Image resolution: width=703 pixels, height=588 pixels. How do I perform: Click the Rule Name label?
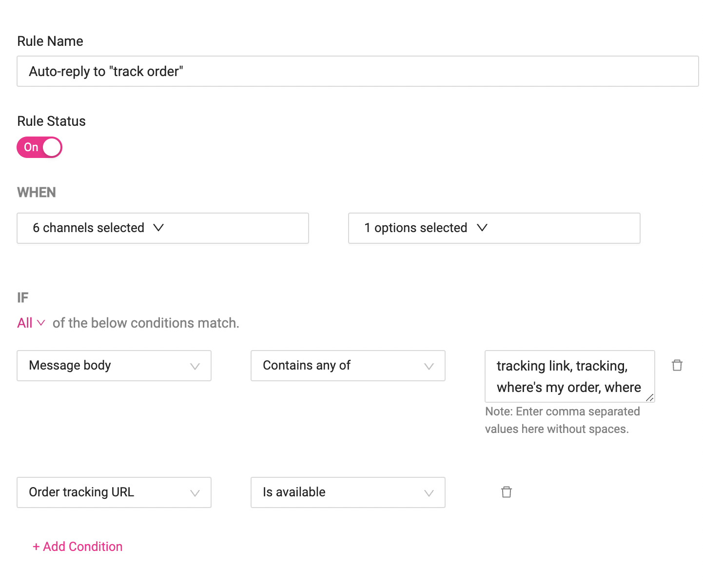50,41
